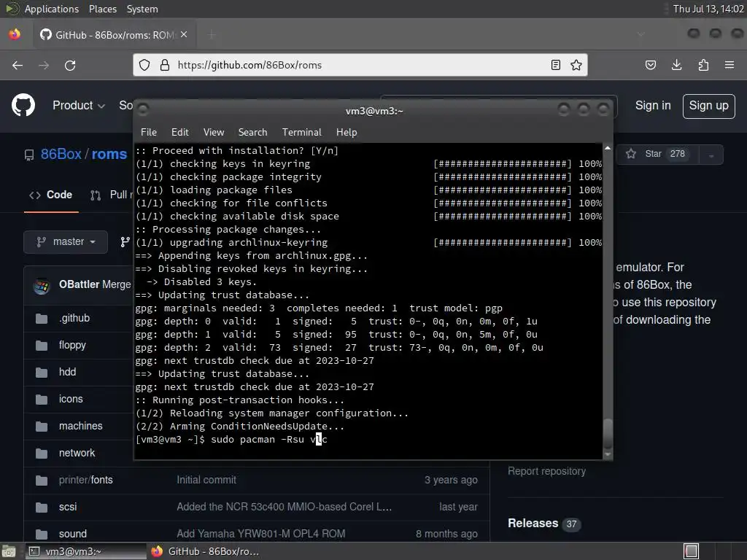Open the Releases 37 link

coord(543,524)
